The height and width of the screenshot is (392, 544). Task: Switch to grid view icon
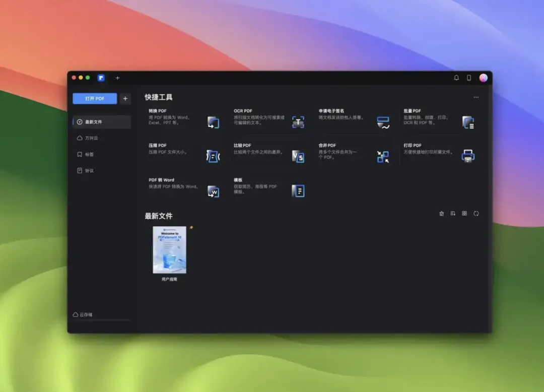(x=464, y=213)
